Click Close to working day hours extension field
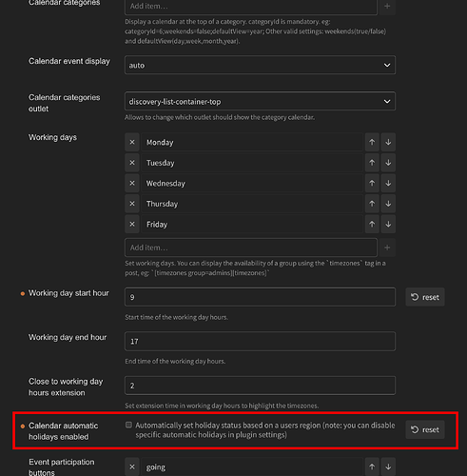 tap(260, 386)
